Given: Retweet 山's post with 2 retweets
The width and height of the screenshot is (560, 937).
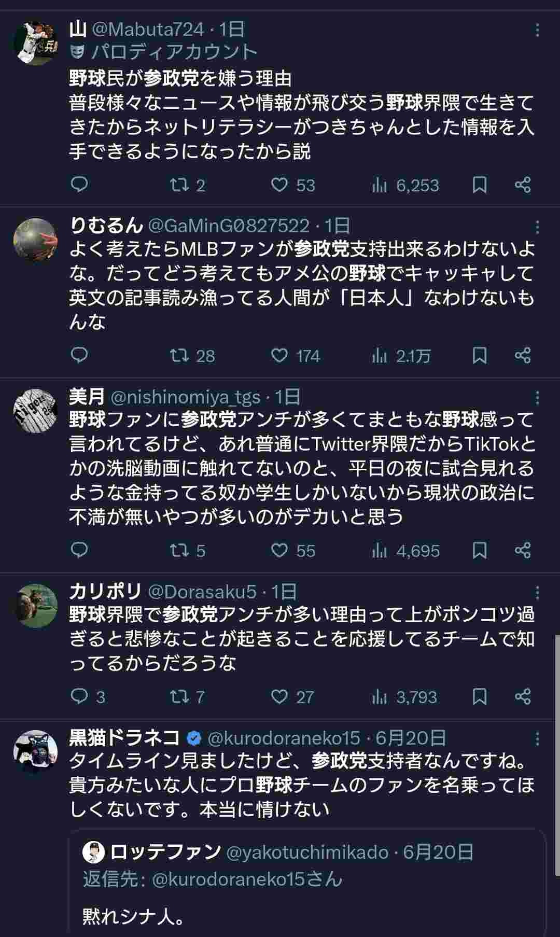Looking at the screenshot, I should point(180,185).
